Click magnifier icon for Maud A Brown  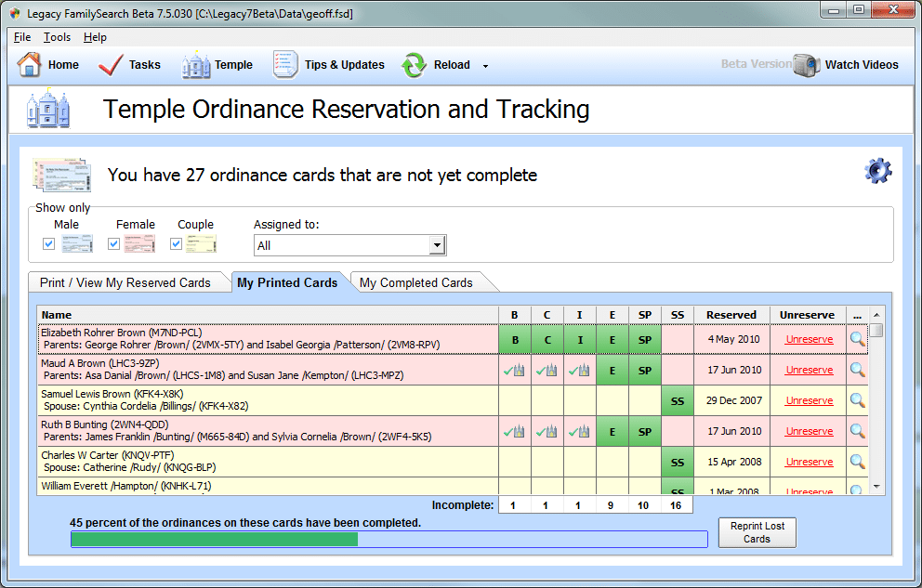pyautogui.click(x=857, y=370)
